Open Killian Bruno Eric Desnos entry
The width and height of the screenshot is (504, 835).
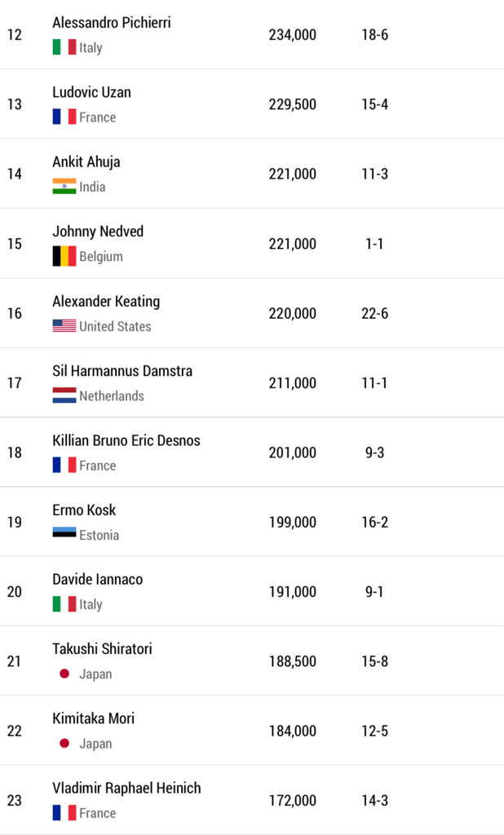point(126,440)
